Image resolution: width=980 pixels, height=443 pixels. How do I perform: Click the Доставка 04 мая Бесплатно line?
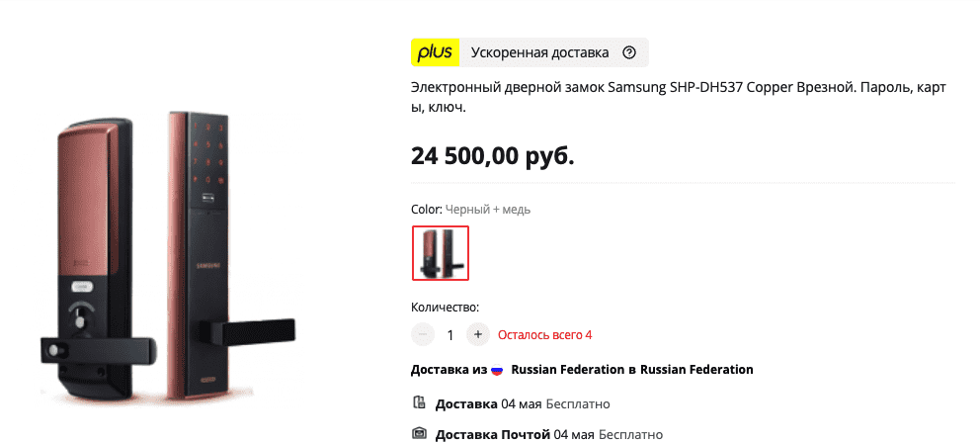pyautogui.click(x=523, y=404)
